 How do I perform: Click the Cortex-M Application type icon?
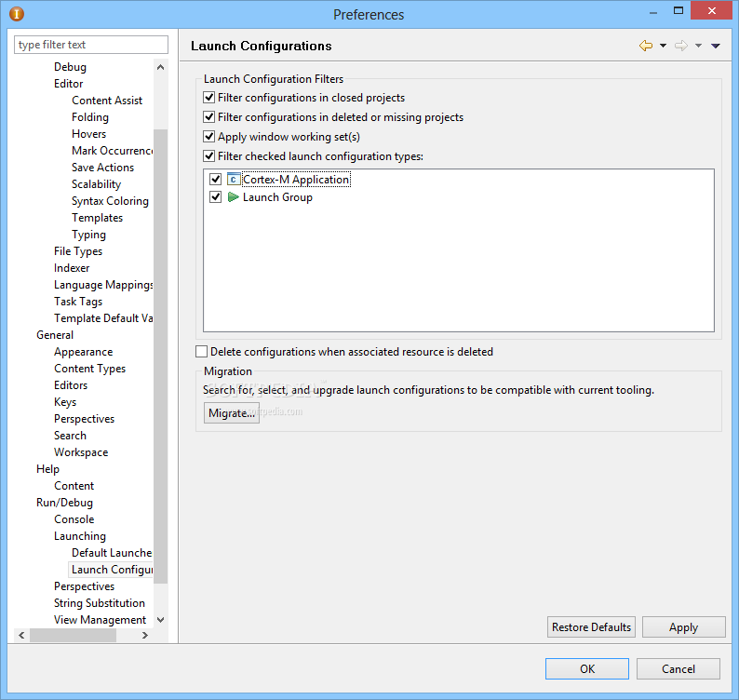click(234, 180)
